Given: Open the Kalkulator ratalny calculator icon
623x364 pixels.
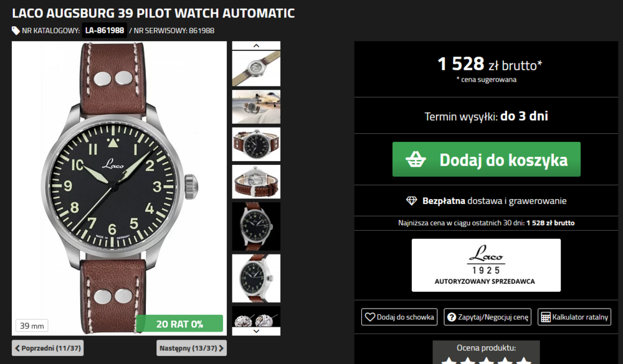Looking at the screenshot, I should point(546,317).
